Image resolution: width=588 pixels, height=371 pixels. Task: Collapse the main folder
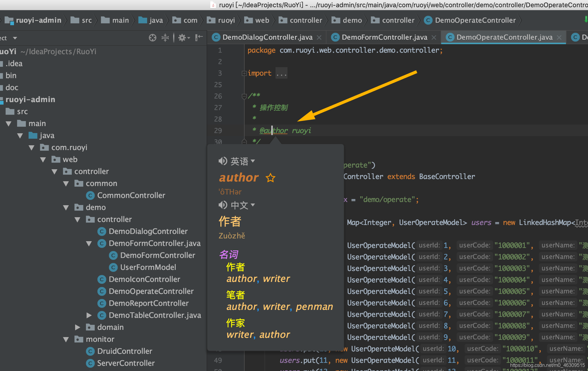9,124
